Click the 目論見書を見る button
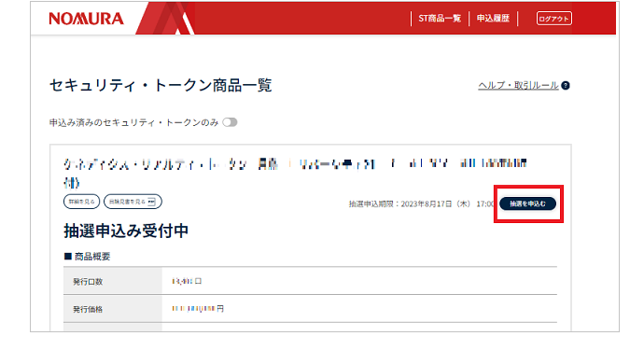644x350 pixels. (x=133, y=202)
